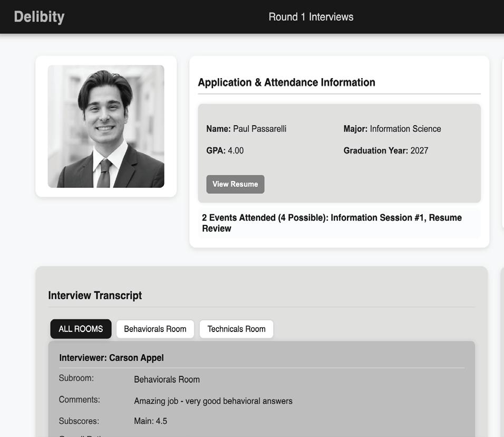Open the applicant's resume with View Resume

point(235,184)
